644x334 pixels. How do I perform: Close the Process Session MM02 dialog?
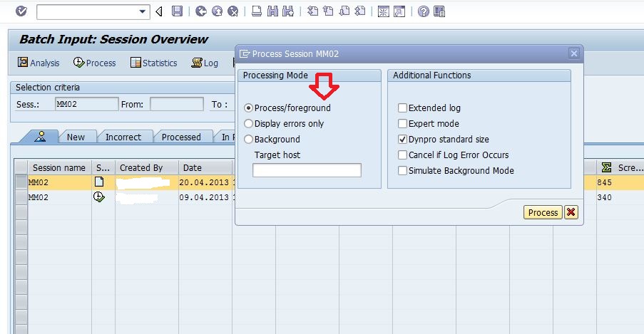point(574,53)
